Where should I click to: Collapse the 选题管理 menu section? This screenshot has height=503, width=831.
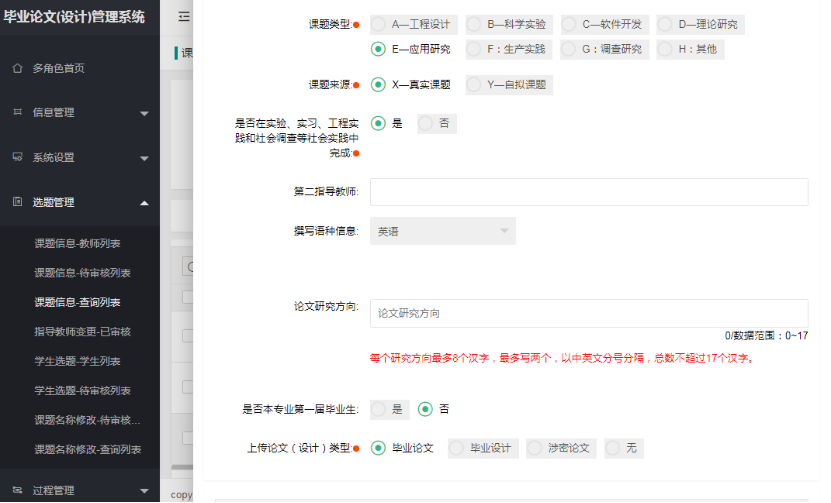tap(144, 203)
